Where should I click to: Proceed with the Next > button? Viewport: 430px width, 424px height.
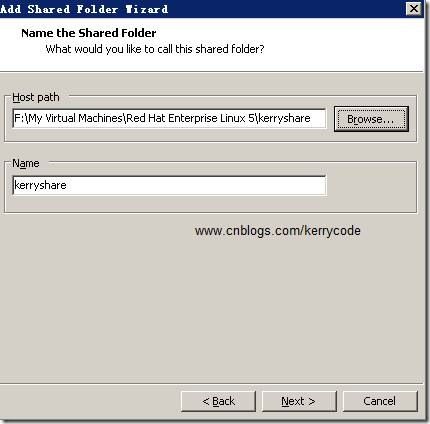point(299,401)
